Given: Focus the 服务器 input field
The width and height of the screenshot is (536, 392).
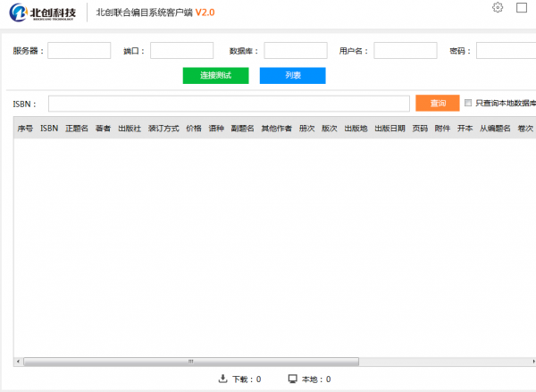Looking at the screenshot, I should pos(80,51).
